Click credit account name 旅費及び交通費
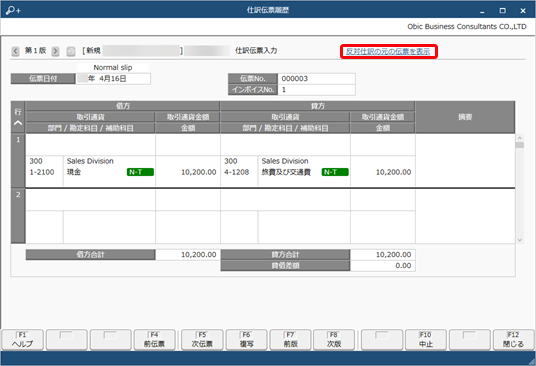Screen dimensions: 536x366 click(286, 172)
